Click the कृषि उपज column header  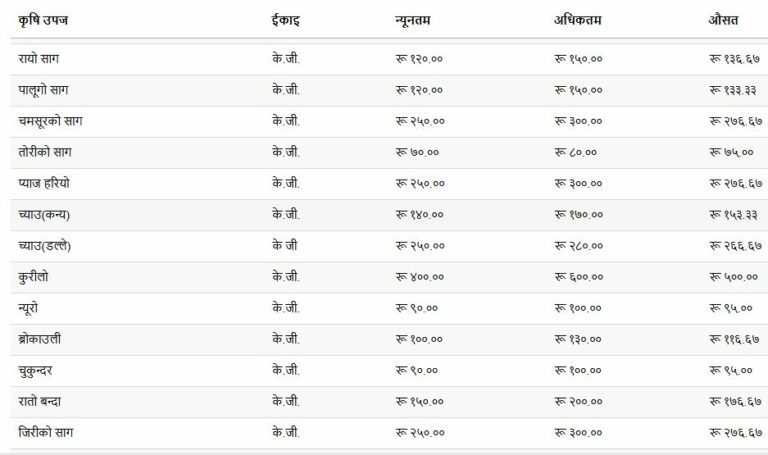(43, 20)
